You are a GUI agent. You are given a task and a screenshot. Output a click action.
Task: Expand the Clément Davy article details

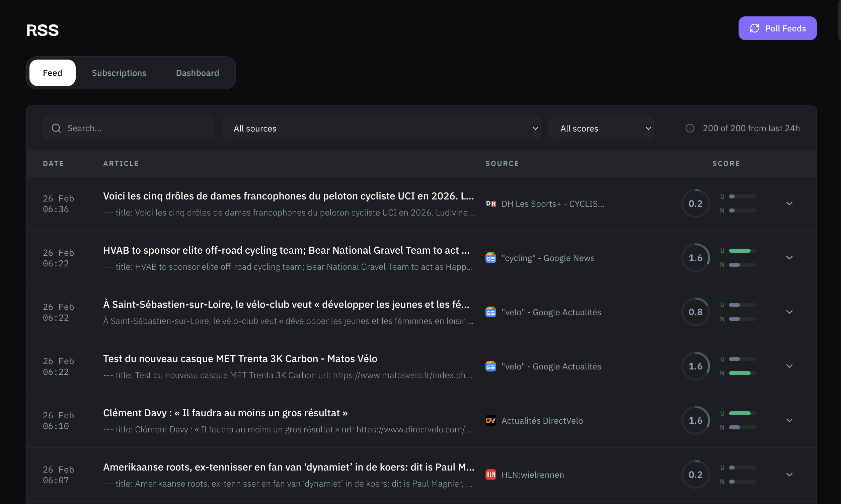tap(789, 420)
